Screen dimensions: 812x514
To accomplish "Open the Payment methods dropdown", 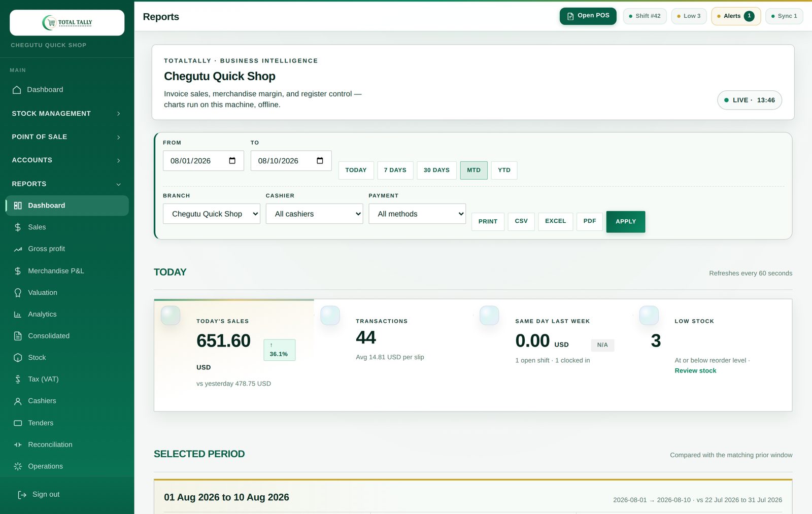I will pos(417,214).
